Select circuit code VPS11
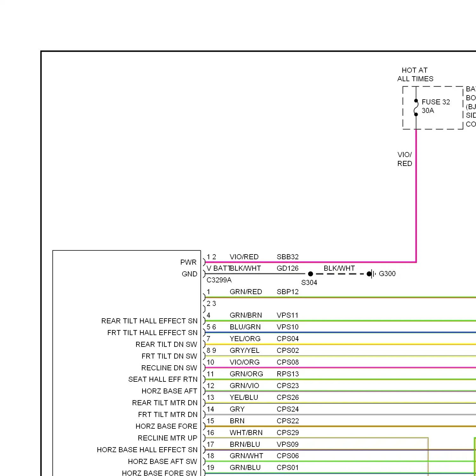The width and height of the screenshot is (476, 476). tap(288, 315)
